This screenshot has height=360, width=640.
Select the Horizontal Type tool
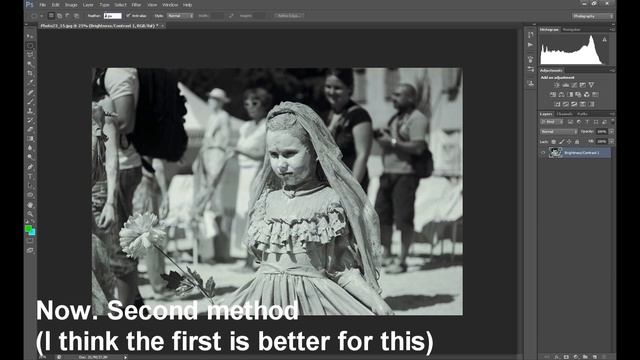[x=30, y=176]
